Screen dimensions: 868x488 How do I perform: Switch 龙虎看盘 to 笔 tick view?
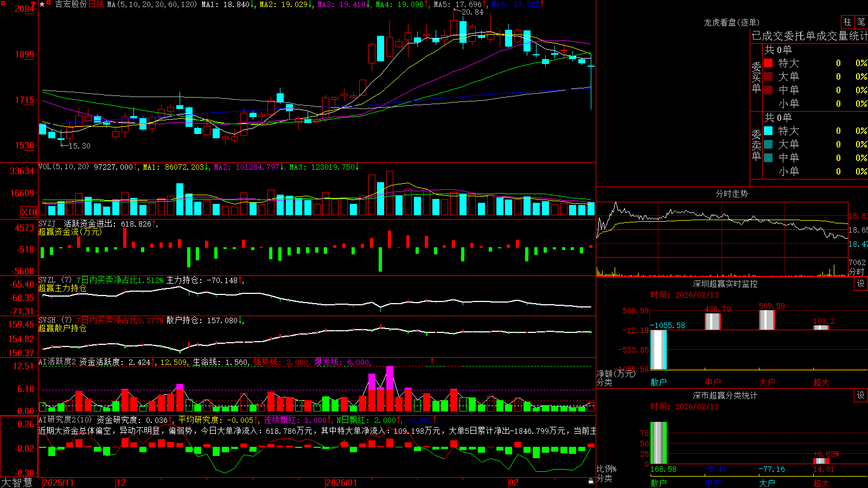(861, 22)
